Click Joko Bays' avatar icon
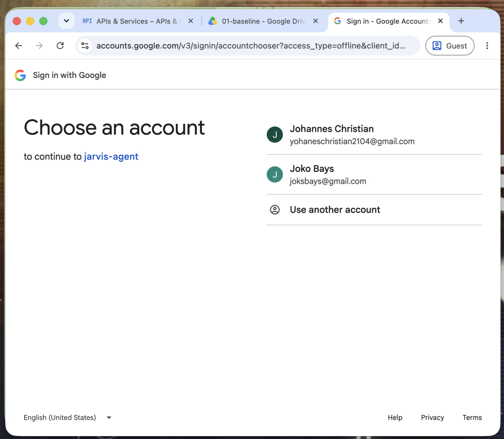Image resolution: width=504 pixels, height=439 pixels. click(275, 175)
